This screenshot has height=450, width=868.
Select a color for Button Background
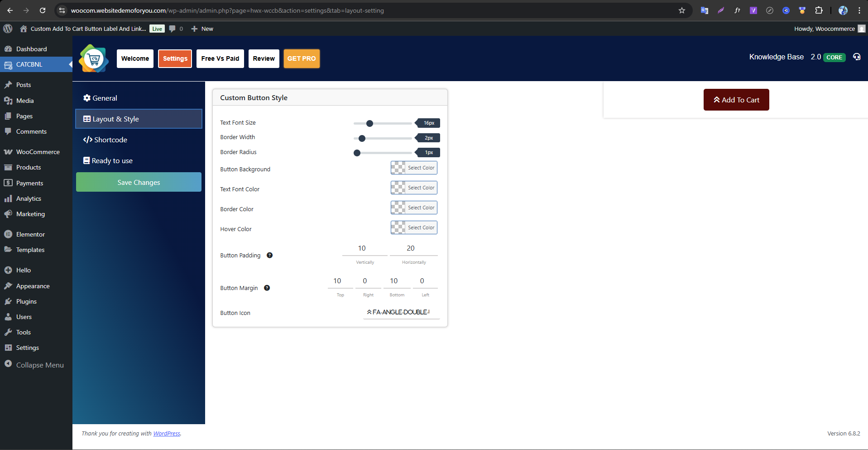point(414,168)
